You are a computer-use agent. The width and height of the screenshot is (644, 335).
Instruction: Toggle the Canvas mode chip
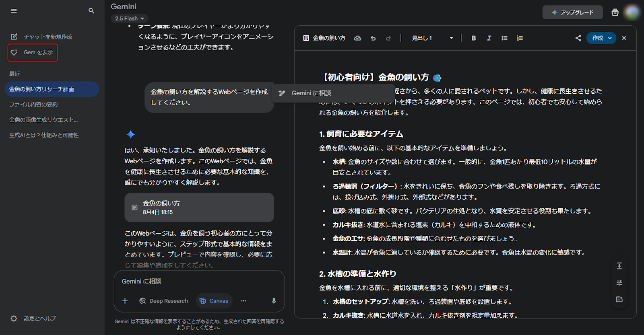214,301
